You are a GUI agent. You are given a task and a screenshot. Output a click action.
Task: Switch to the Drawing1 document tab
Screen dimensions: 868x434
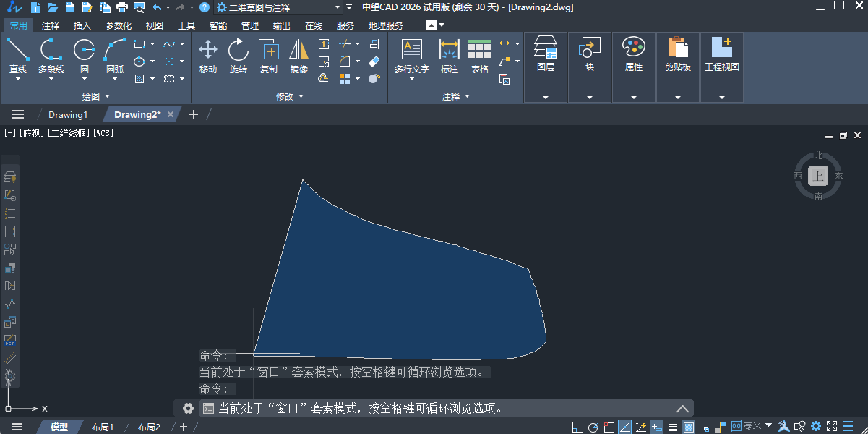pyautogui.click(x=68, y=114)
